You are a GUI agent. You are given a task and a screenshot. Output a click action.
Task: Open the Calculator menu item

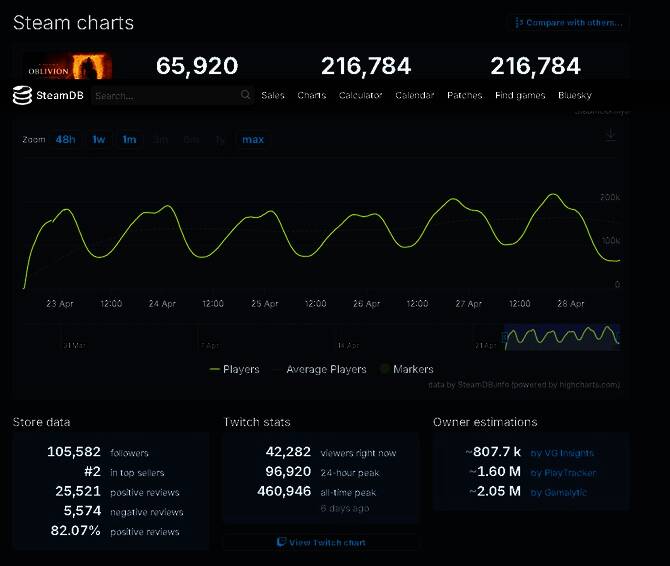(x=360, y=96)
